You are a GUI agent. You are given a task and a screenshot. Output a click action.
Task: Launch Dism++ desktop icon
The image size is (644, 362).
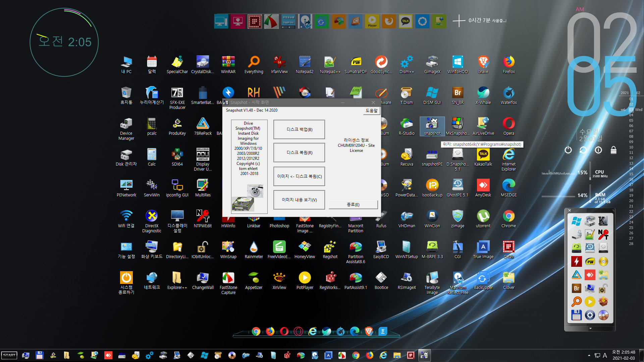(407, 65)
